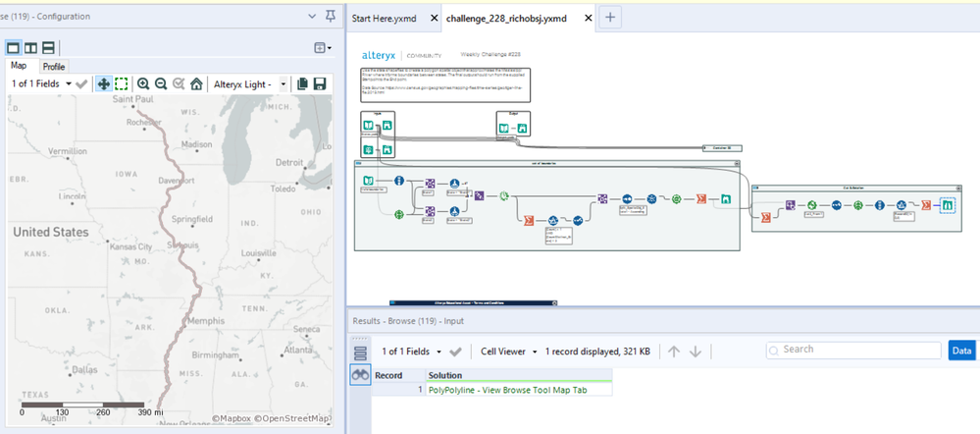Click the checkmark next to map fields selector
Screen dimensions: 980x434
click(x=81, y=83)
